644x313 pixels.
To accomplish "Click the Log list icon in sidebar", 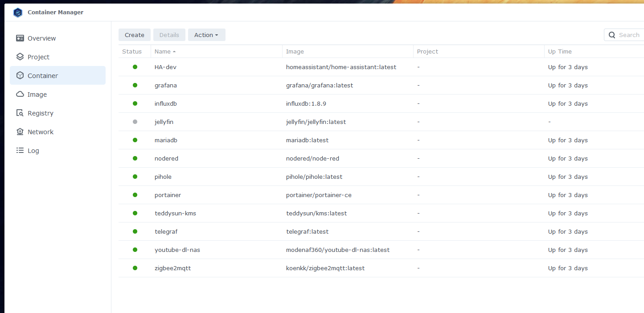I will tap(20, 151).
